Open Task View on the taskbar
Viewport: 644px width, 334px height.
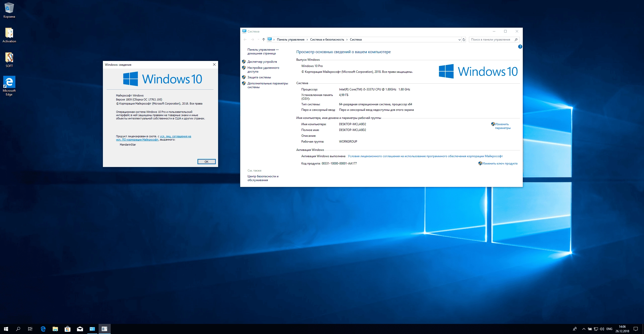point(30,329)
